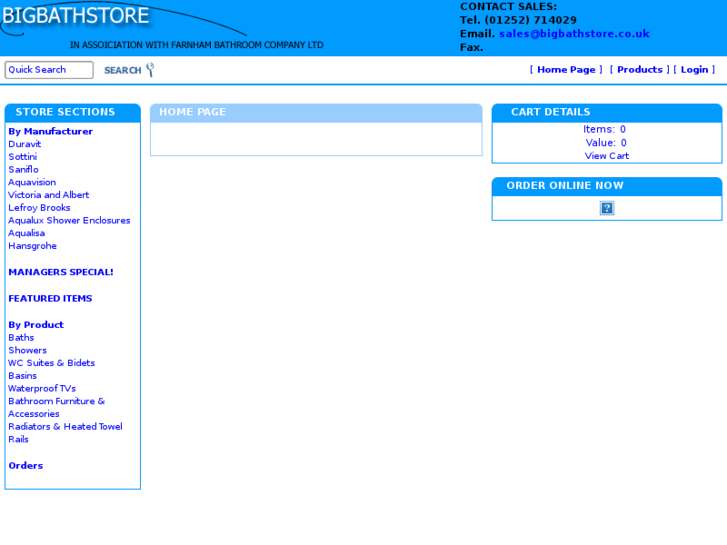This screenshot has width=727, height=545.
Task: Open the Saniflo manufacturer link
Action: click(x=23, y=169)
